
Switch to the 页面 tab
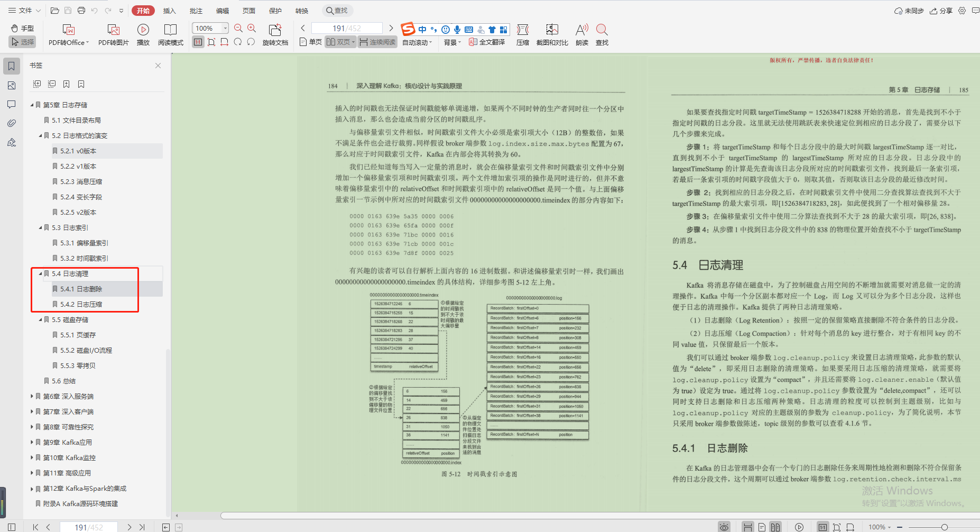(x=249, y=11)
